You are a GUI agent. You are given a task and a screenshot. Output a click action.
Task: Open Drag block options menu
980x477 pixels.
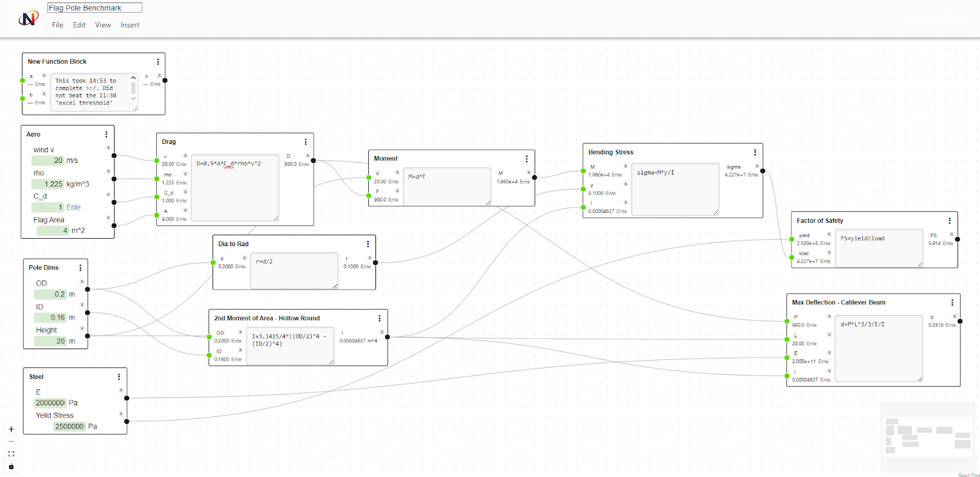click(306, 141)
